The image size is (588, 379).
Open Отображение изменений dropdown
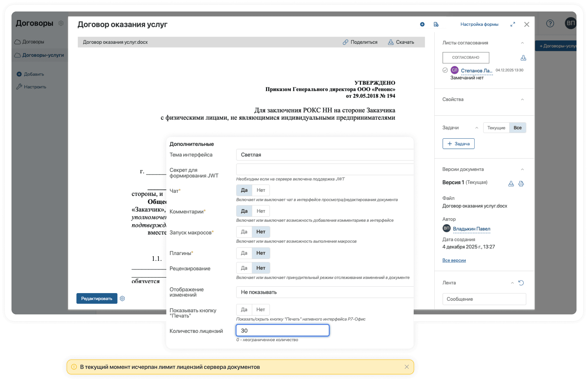325,292
